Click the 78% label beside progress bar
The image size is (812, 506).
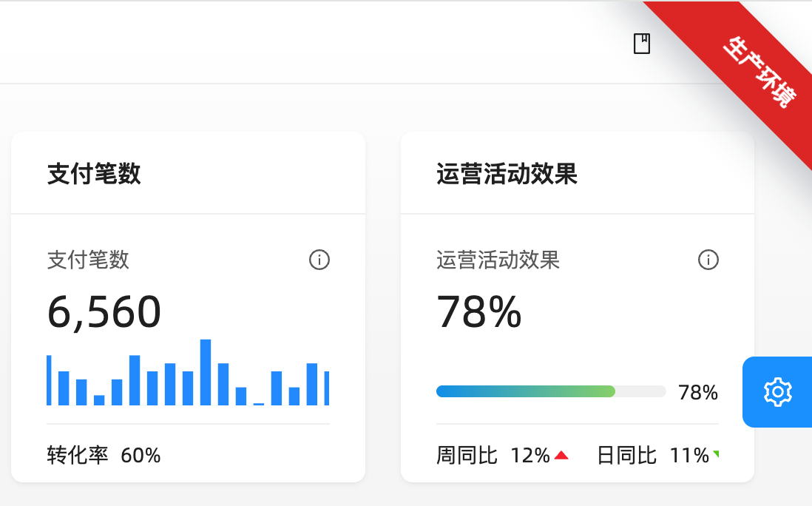coord(697,393)
